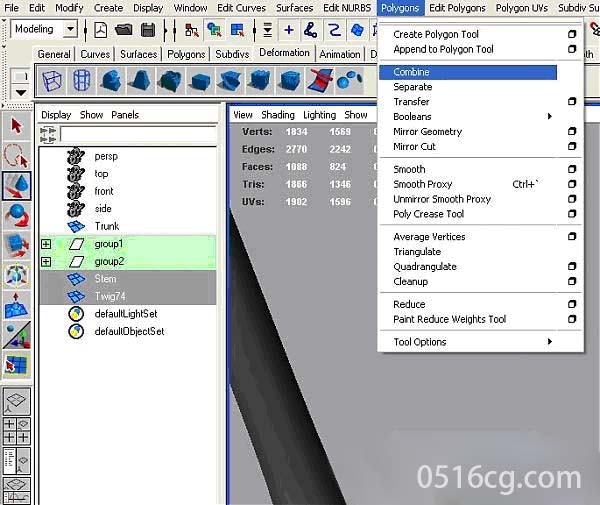This screenshot has width=600, height=505.
Task: Choose the Lasso select tool
Action: (x=16, y=156)
